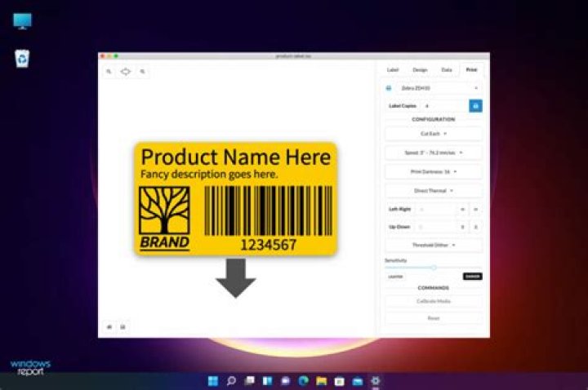Click the Calibrate Media command button
Screen dimensions: 588x390
pos(434,301)
